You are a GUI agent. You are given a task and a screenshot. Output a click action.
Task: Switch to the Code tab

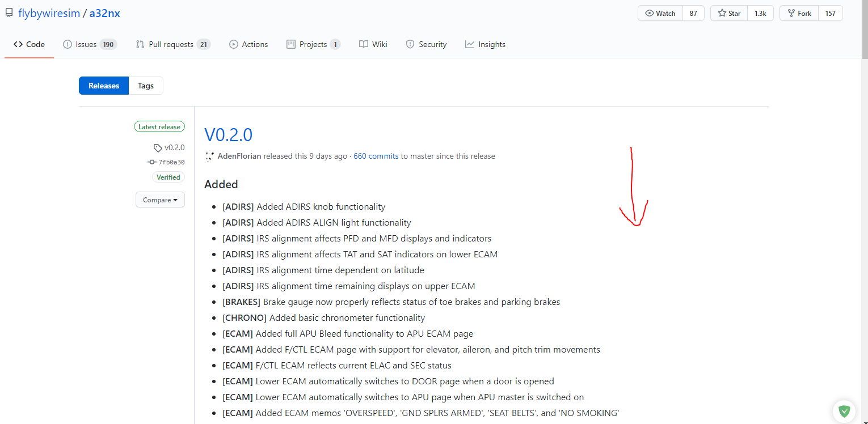(x=29, y=44)
